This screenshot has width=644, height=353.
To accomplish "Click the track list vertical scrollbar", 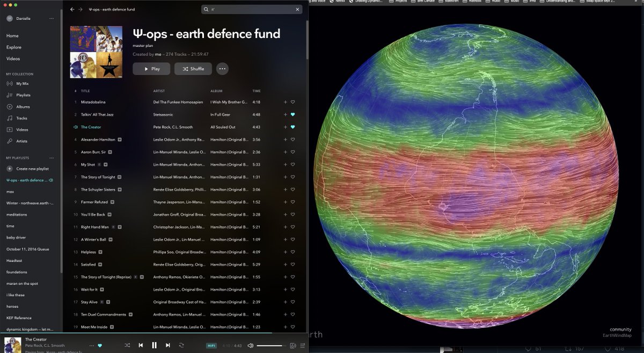I will click(x=307, y=40).
